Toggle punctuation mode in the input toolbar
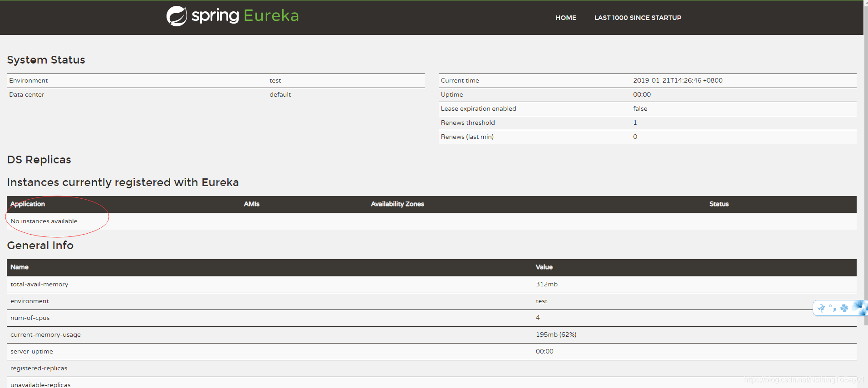Image resolution: width=868 pixels, height=388 pixels. (833, 308)
